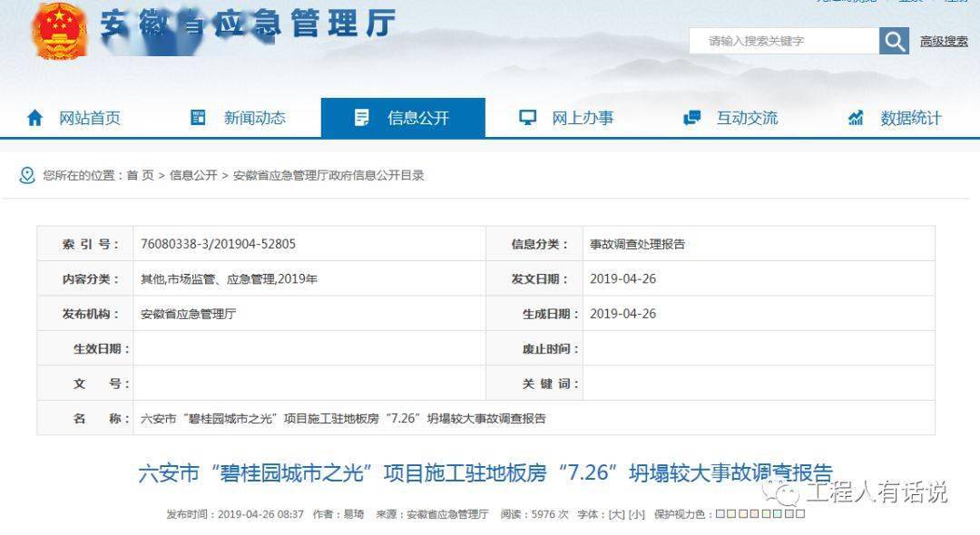Screen dimensions: 980x535
Task: Open 安徽省应急管理厅政府信息公开目录 breadcrumb link
Action: click(328, 175)
